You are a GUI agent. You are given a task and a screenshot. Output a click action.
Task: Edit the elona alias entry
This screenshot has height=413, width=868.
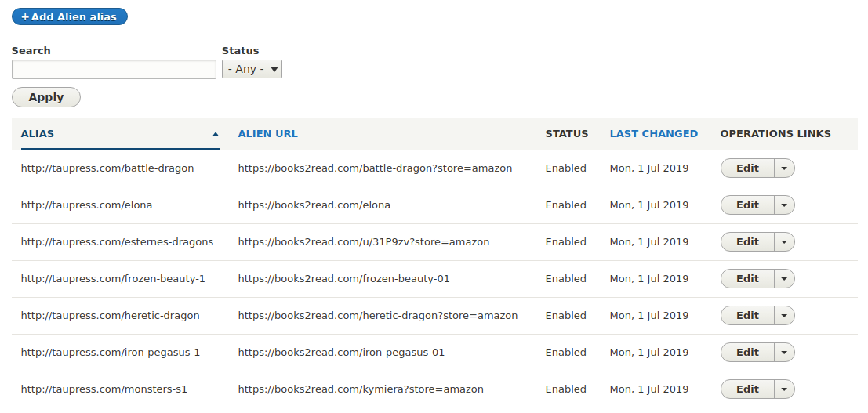point(747,205)
